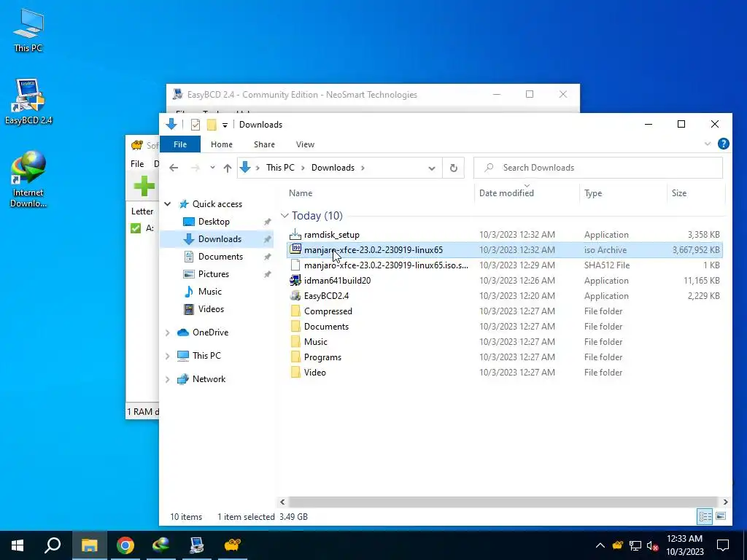747x560 pixels.
Task: Select Desktop in Quick access
Action: point(214,222)
